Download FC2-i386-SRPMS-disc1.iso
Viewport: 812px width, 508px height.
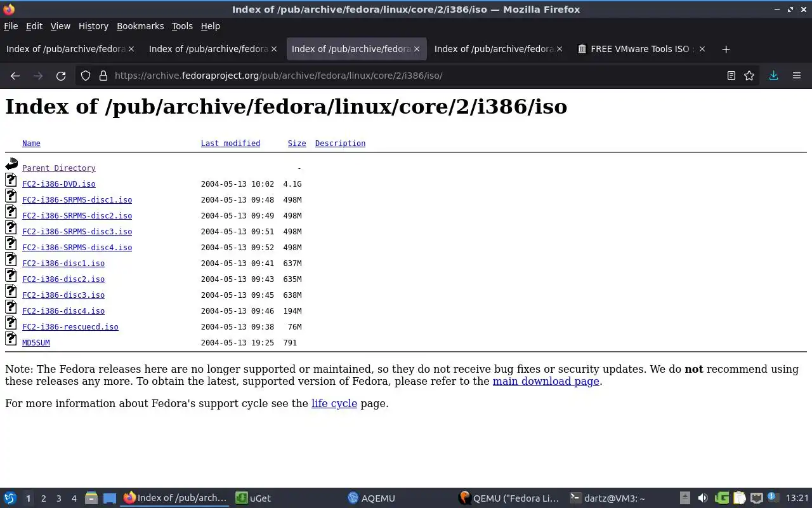click(77, 200)
